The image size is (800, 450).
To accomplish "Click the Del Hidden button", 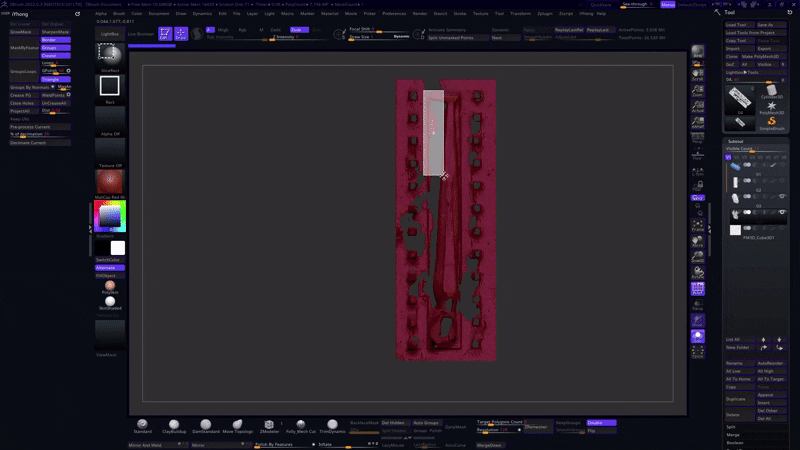I will 395,422.
